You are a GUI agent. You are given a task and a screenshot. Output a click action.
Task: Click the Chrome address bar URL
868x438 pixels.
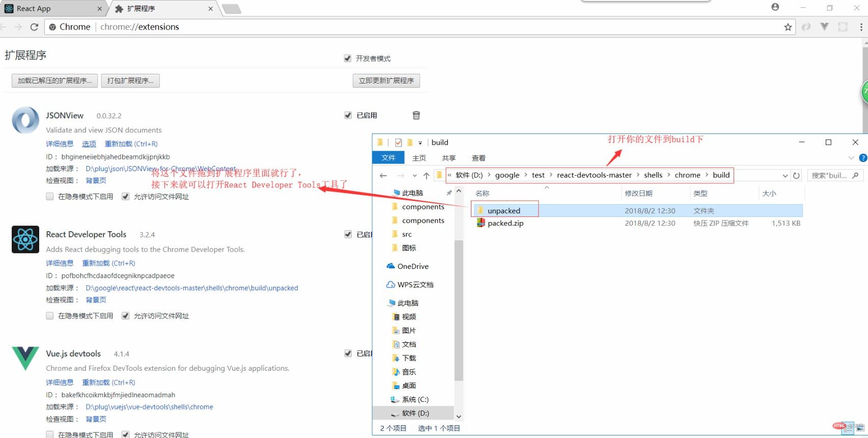click(139, 27)
